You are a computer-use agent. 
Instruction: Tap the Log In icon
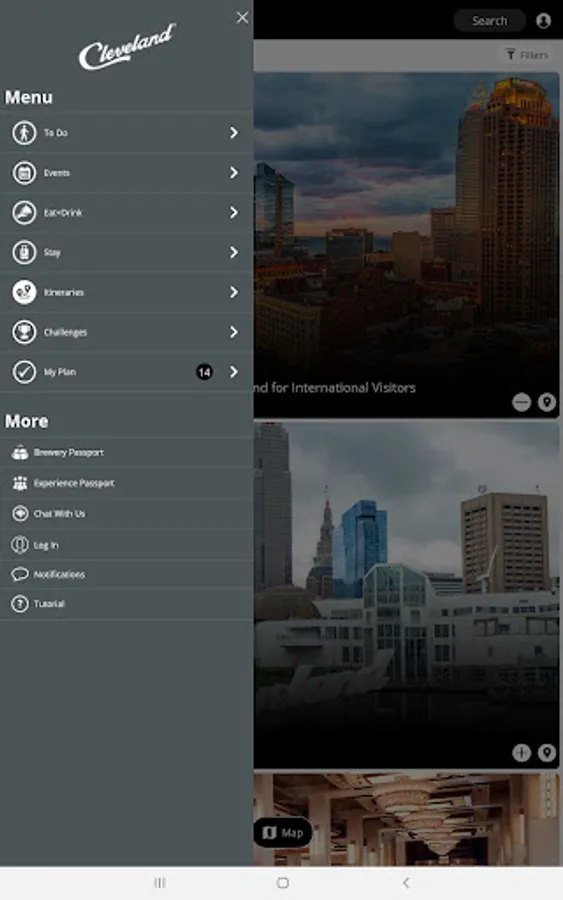[x=20, y=544]
